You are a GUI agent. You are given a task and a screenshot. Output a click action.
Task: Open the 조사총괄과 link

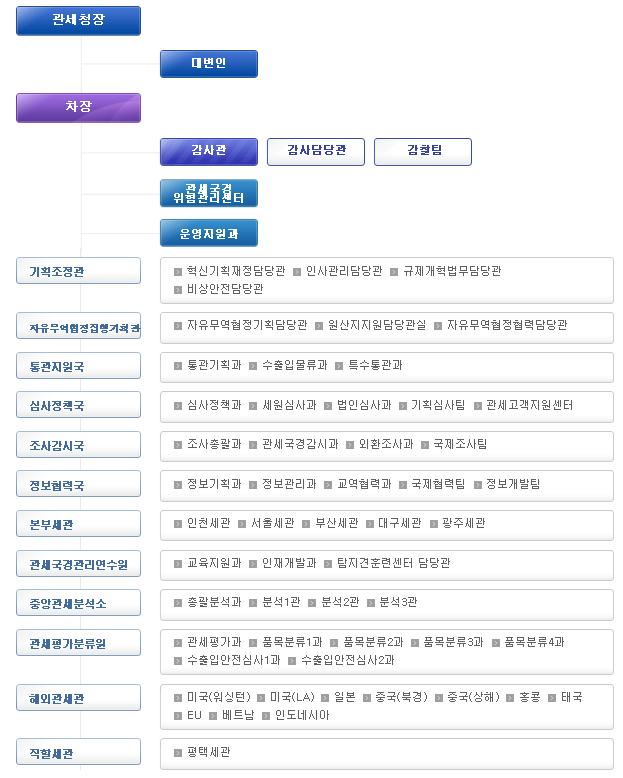pos(214,444)
